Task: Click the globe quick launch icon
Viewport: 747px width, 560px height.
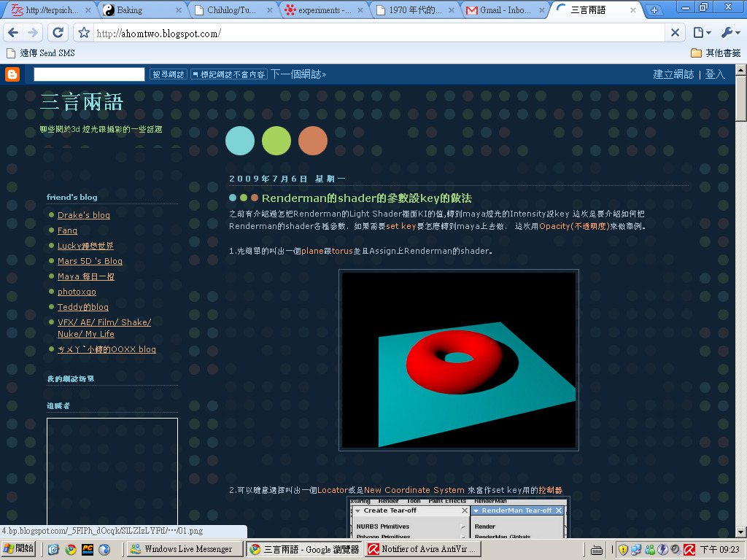Action: pyautogui.click(x=104, y=550)
